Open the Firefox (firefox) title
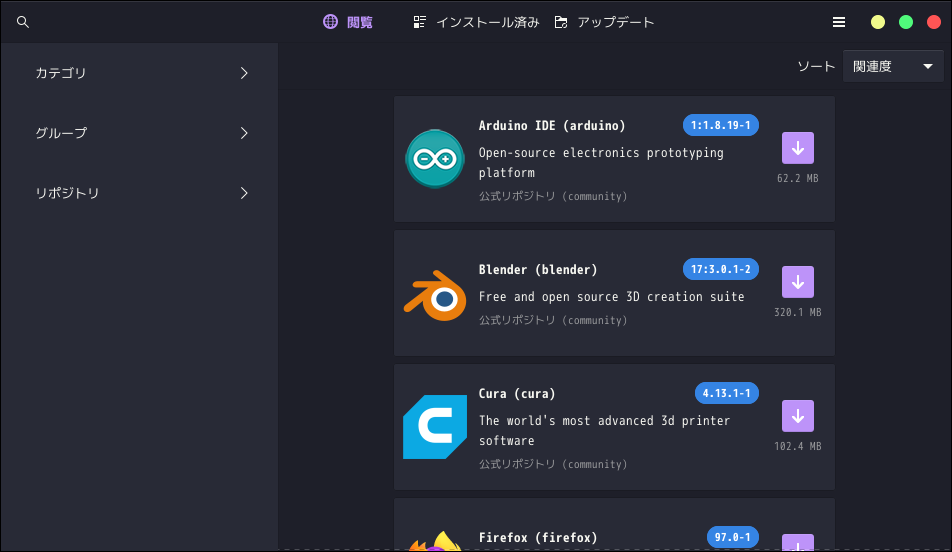 538,537
